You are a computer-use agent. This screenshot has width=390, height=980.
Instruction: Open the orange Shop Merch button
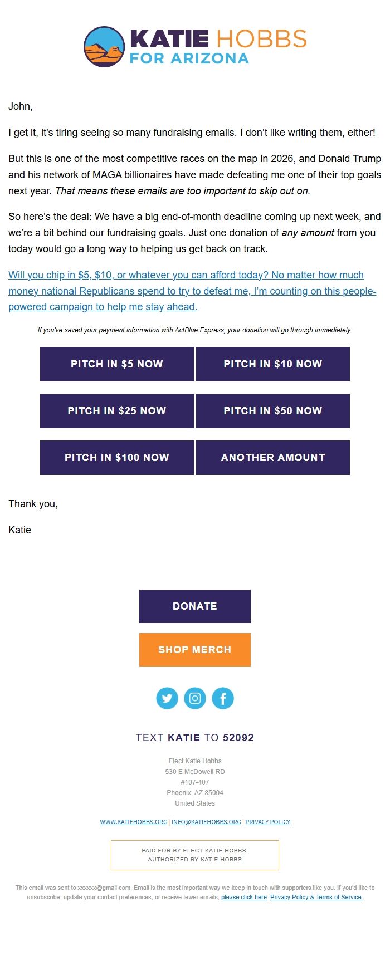click(x=195, y=650)
